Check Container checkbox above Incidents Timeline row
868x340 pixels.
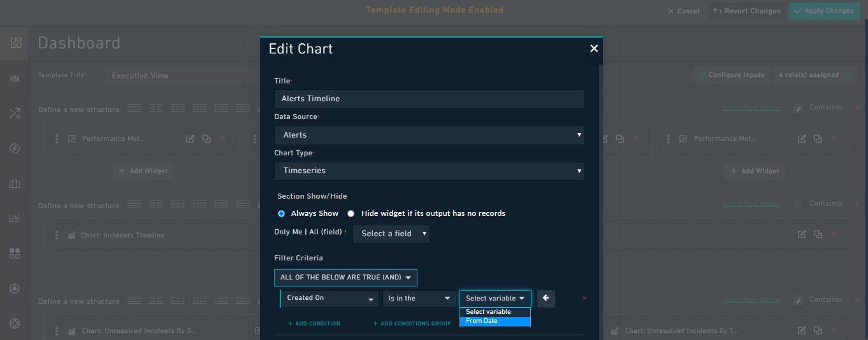(798, 204)
